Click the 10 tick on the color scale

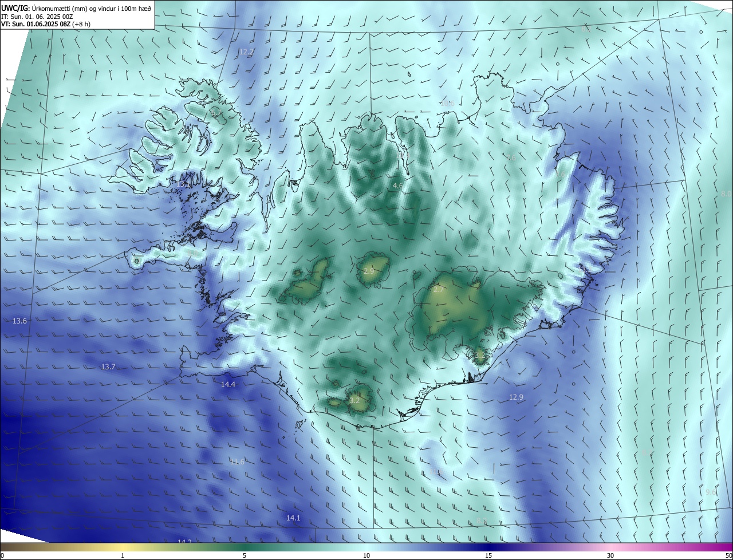[x=366, y=556]
